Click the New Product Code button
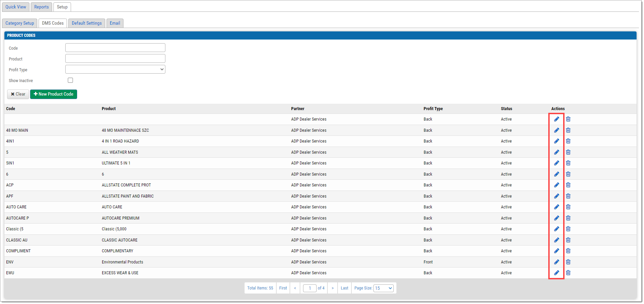This screenshot has height=304, width=644. (x=53, y=94)
